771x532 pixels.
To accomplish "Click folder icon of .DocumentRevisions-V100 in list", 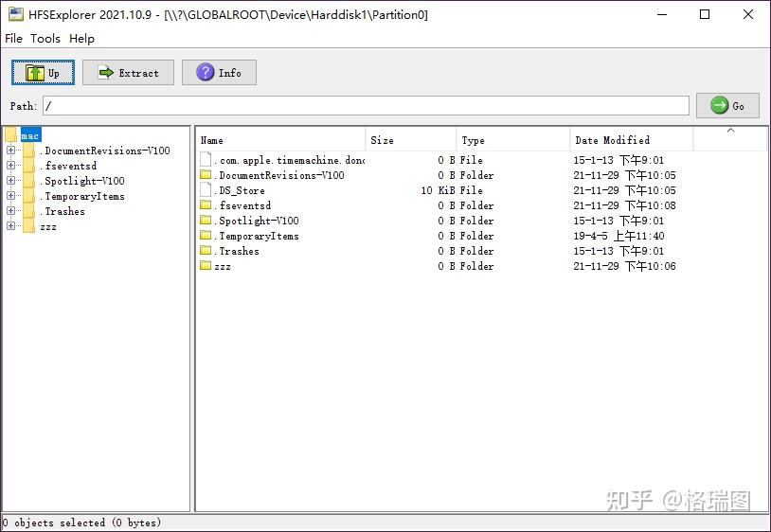I will pos(206,174).
